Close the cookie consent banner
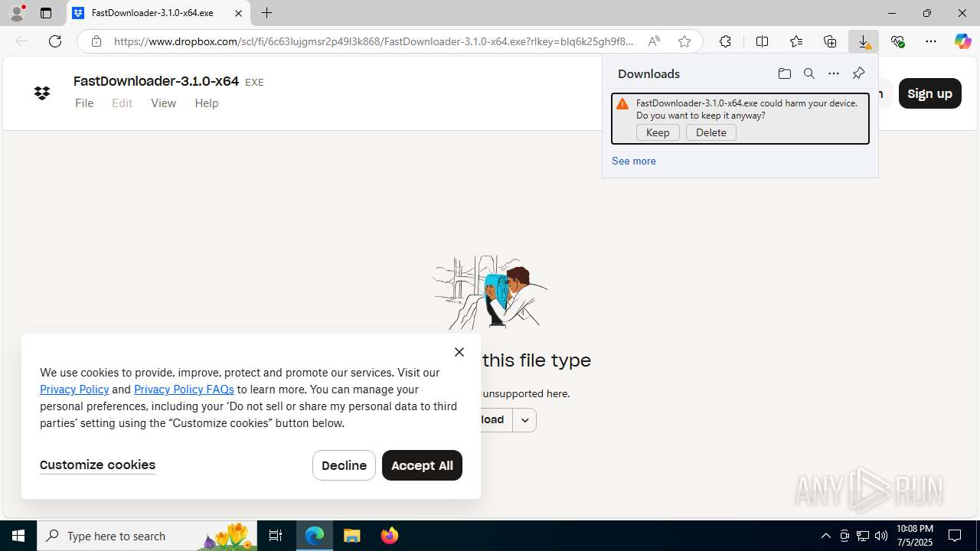 click(459, 352)
